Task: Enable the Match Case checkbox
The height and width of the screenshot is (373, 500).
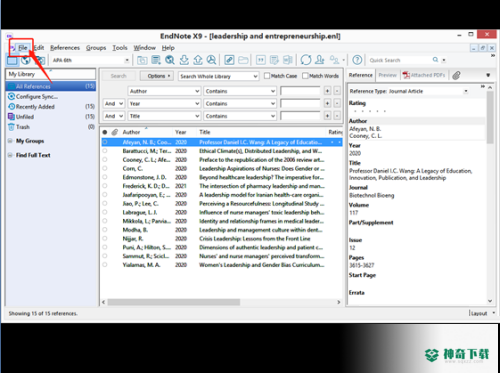Action: pos(267,76)
